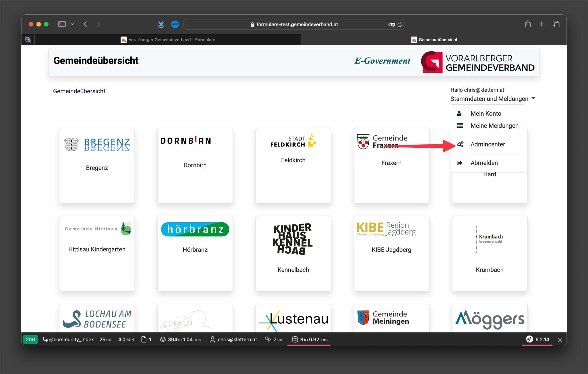Screen dimensions: 588x374
Task: Open the Möggers municipality card
Action: click(490, 318)
